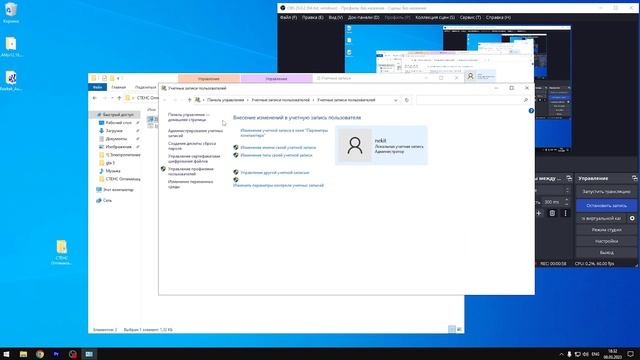This screenshot has width=640, height=360.
Task: Open the link to change account in 'Параметры компьютера'
Action: click(x=284, y=133)
